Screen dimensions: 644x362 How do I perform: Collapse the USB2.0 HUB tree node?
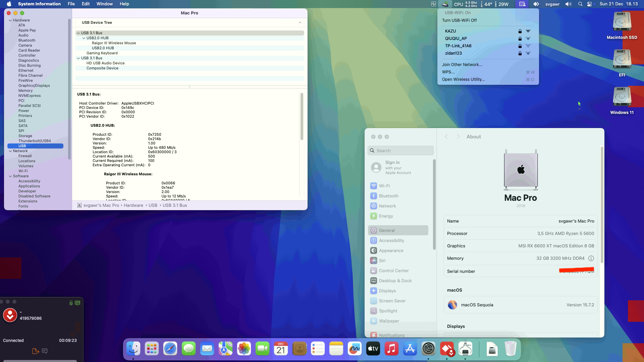click(x=84, y=38)
